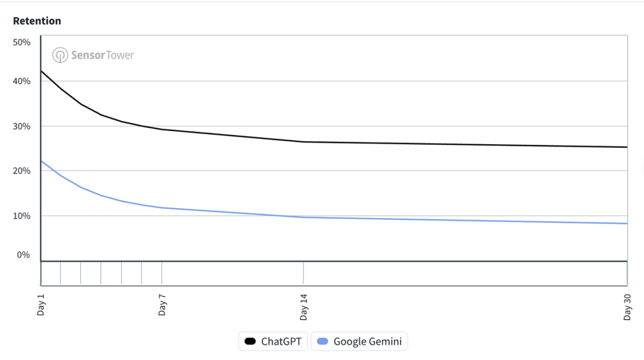
Task: Click the 20% y-axis label
Action: [x=21, y=171]
